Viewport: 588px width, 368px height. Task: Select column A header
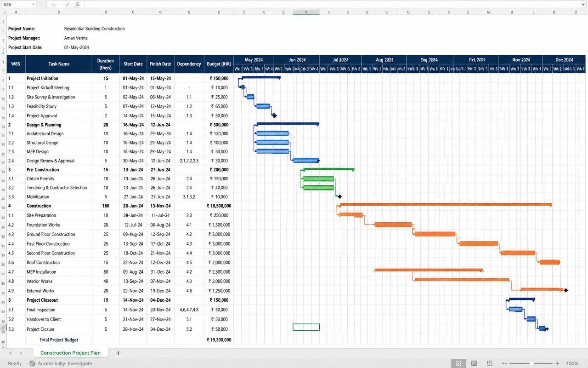click(16, 12)
